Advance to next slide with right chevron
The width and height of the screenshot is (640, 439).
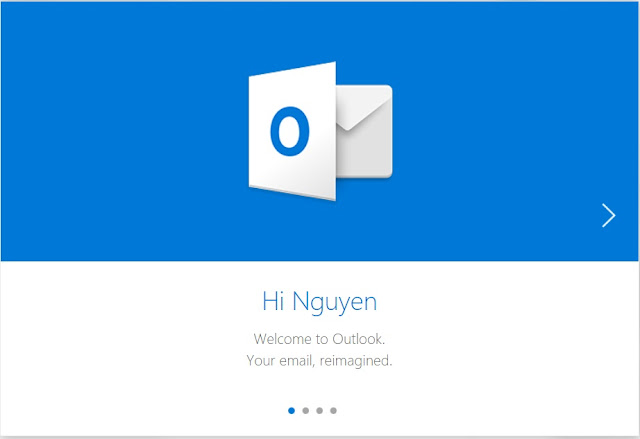608,215
